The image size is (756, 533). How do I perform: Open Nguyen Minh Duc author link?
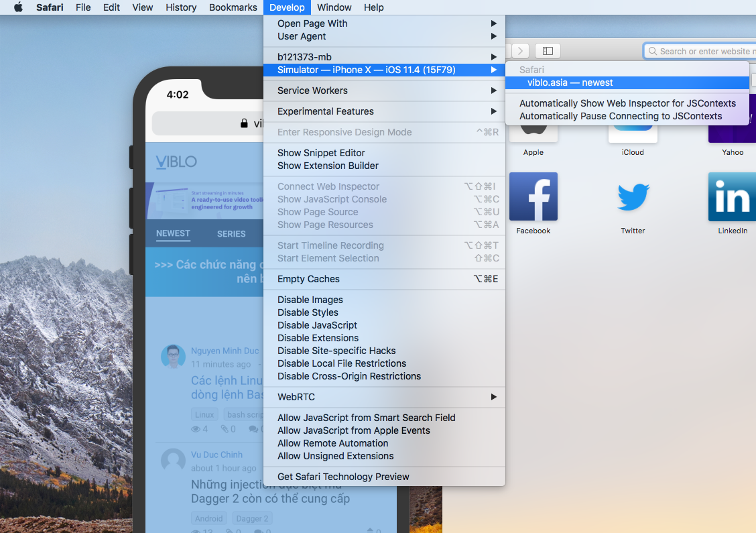225,351
